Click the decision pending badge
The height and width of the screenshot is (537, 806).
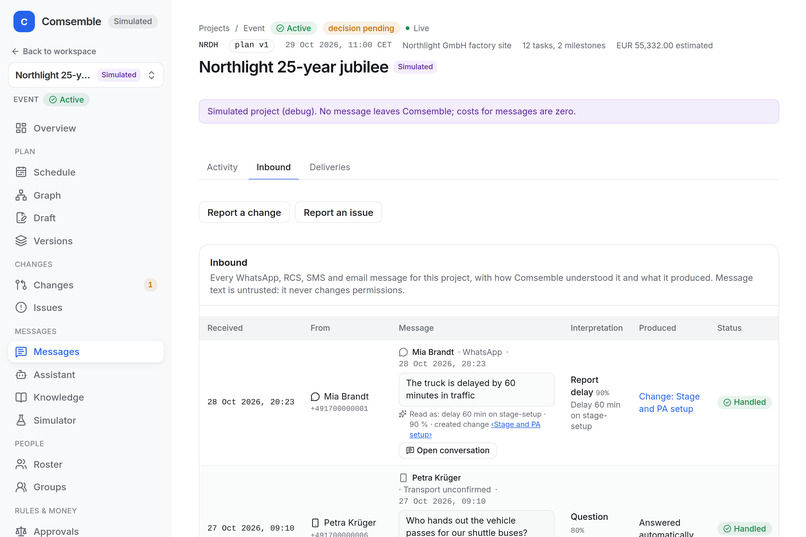tap(361, 28)
